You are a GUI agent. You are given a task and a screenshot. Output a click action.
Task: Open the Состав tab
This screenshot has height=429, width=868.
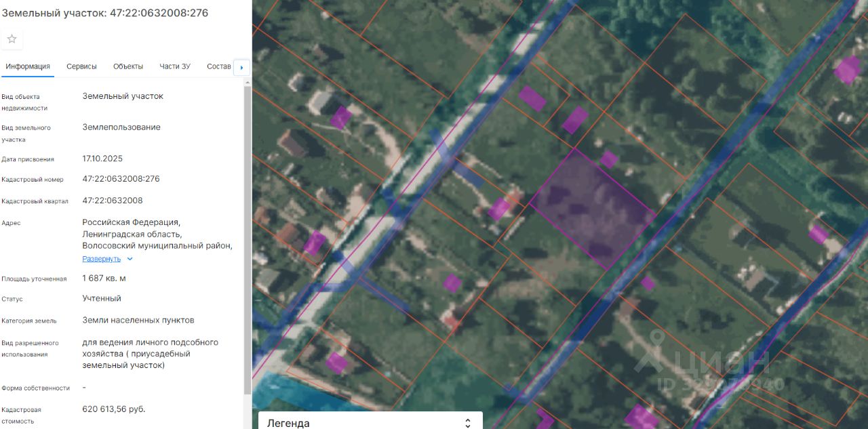click(219, 66)
